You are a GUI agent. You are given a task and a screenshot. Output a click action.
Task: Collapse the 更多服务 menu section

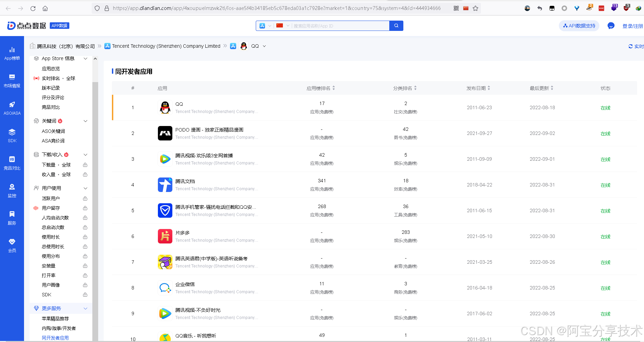pos(85,308)
